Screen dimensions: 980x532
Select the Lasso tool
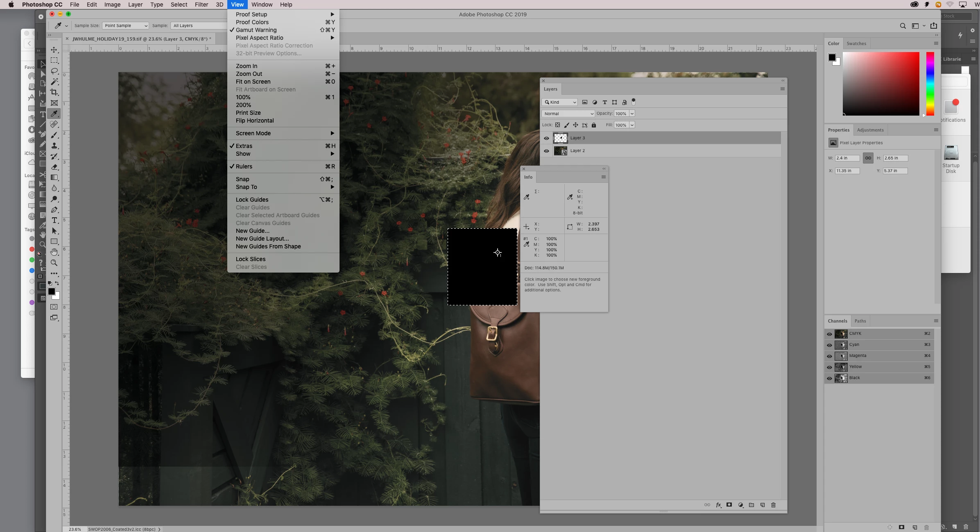coord(54,71)
